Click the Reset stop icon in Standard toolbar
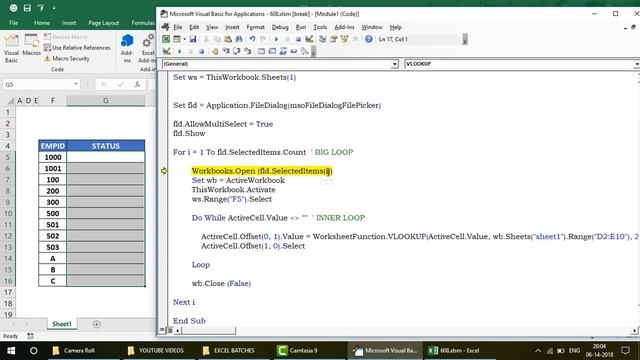This screenshot has width=640, height=360. pos(298,39)
